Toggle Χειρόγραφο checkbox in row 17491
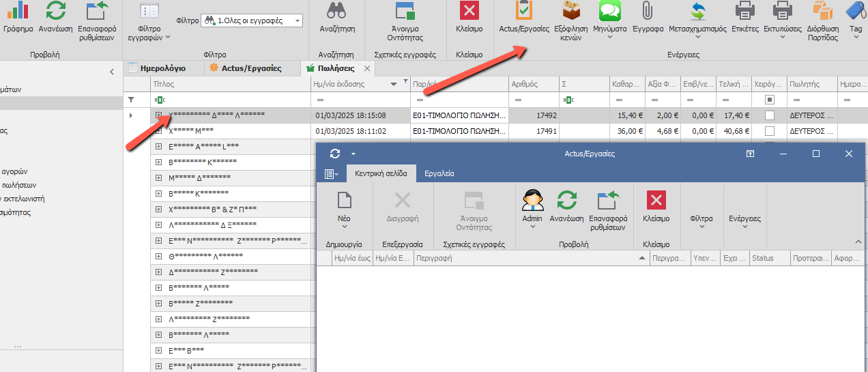 [770, 131]
